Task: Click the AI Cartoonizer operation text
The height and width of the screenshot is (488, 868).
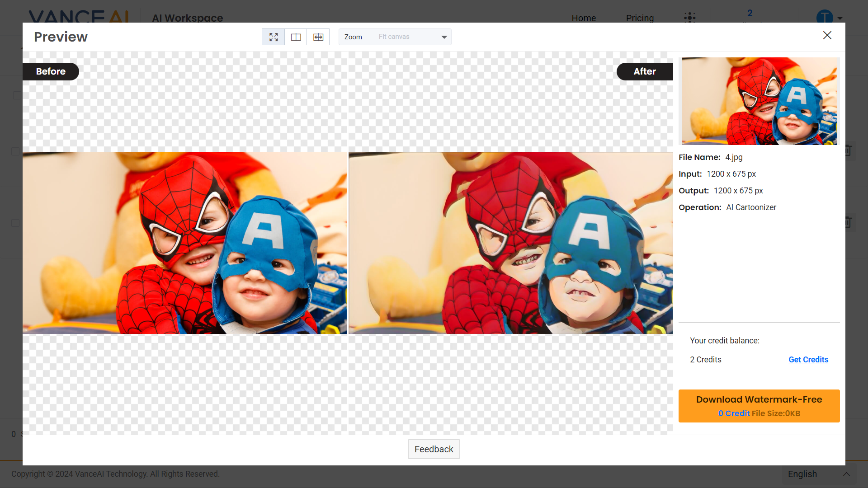Action: click(x=751, y=207)
